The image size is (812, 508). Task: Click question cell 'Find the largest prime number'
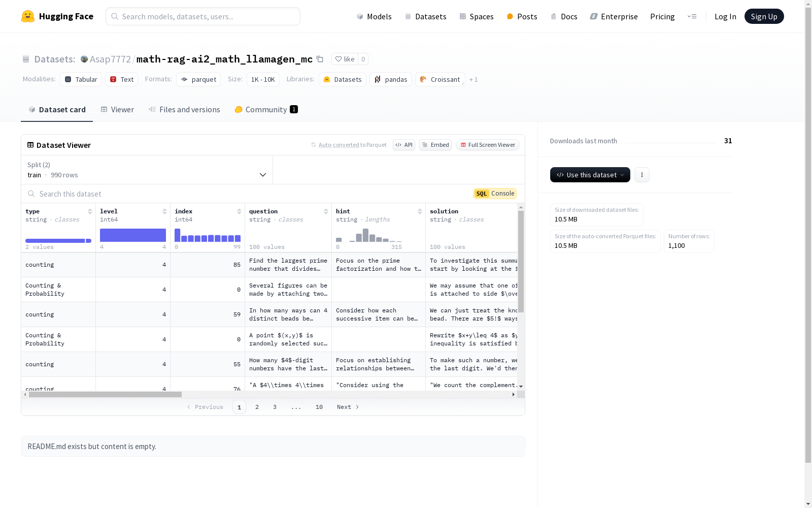(288, 265)
